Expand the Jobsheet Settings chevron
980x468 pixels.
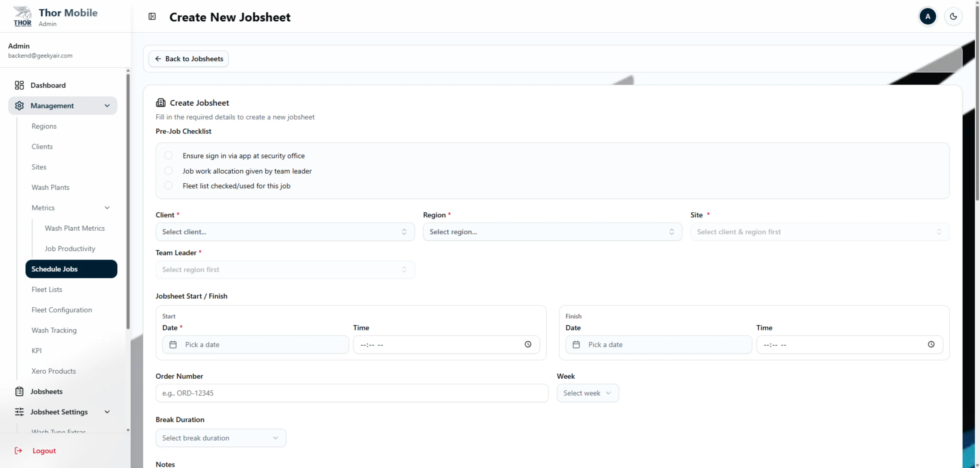(x=107, y=412)
